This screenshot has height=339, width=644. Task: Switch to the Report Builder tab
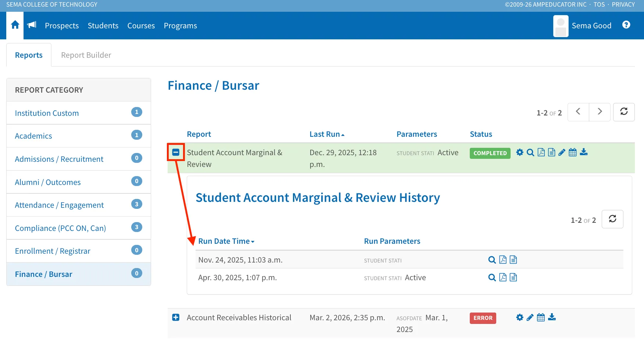click(x=86, y=55)
